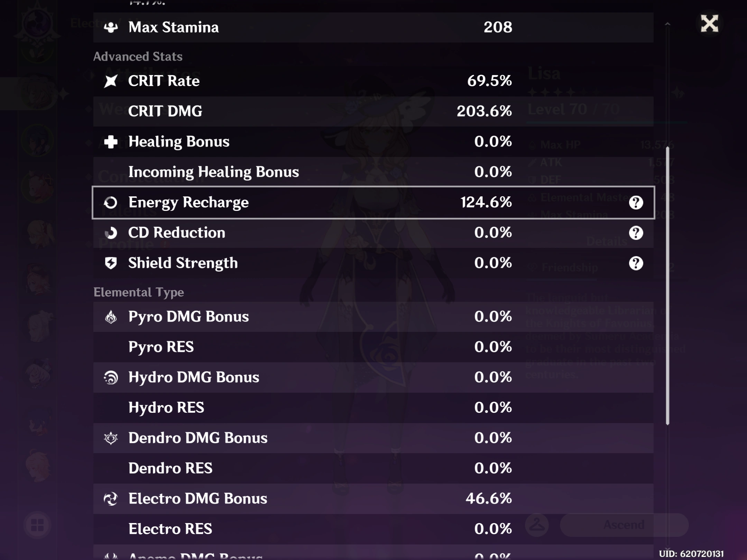Click the CRIT Rate star icon
Screen dimensions: 747x560
coord(111,81)
